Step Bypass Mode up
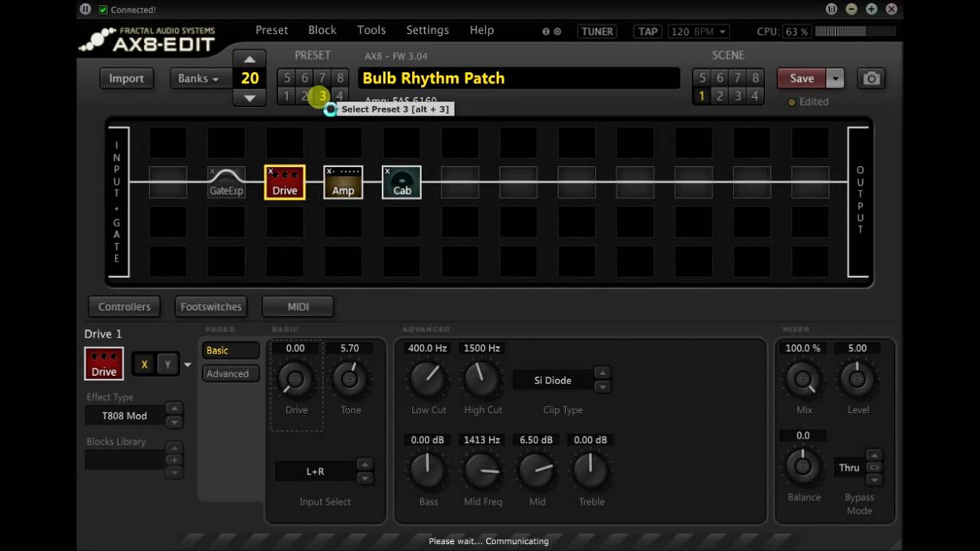The height and width of the screenshot is (551, 980). [874, 455]
